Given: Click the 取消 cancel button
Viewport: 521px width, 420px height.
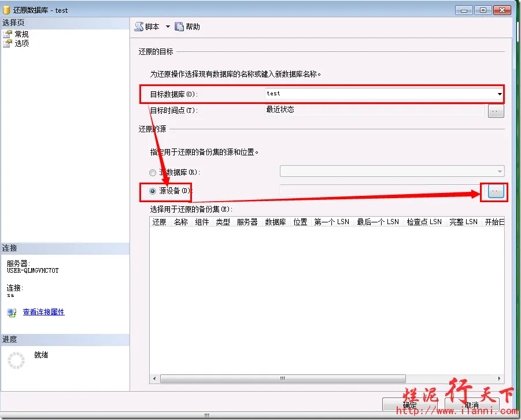Looking at the screenshot, I should 472,405.
